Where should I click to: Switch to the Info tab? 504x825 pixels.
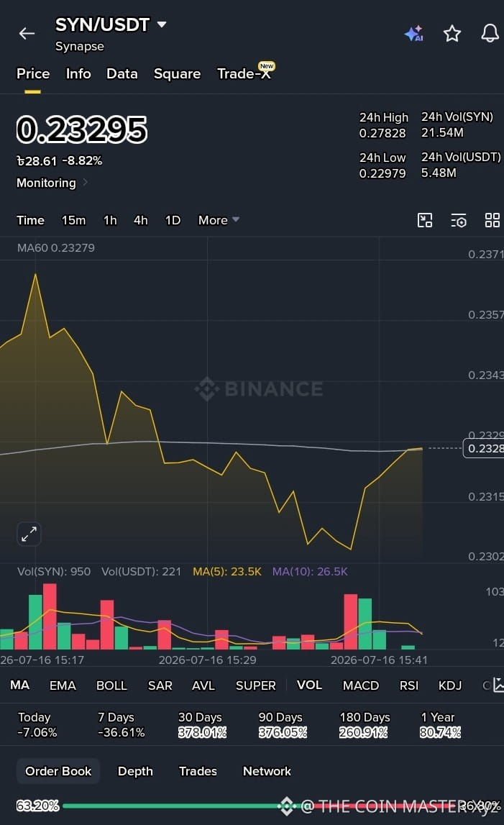78,73
